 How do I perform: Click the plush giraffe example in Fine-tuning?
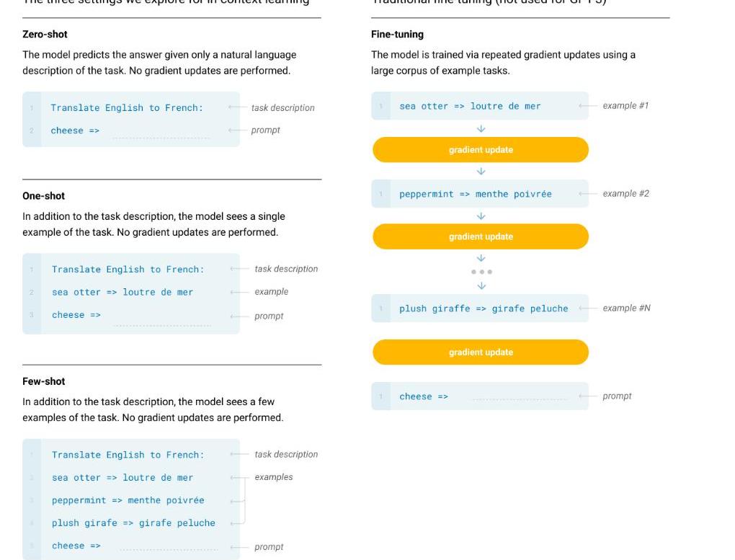coord(484,308)
